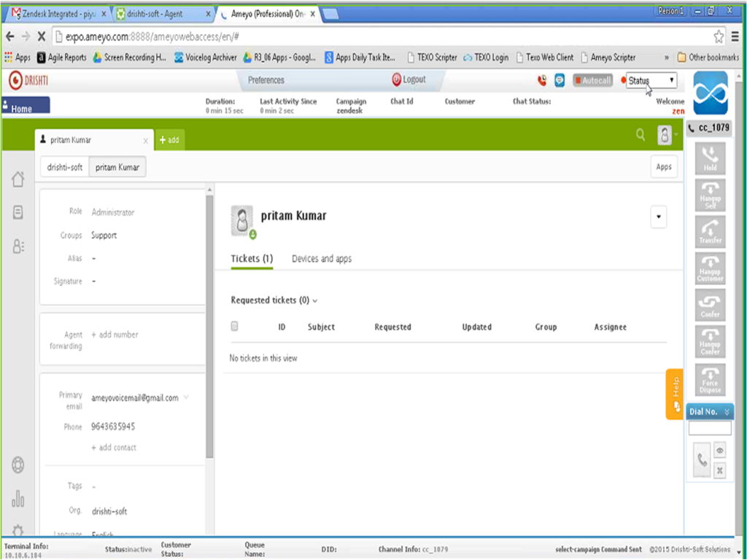
Task: Open the Status dropdown
Action: 651,80
